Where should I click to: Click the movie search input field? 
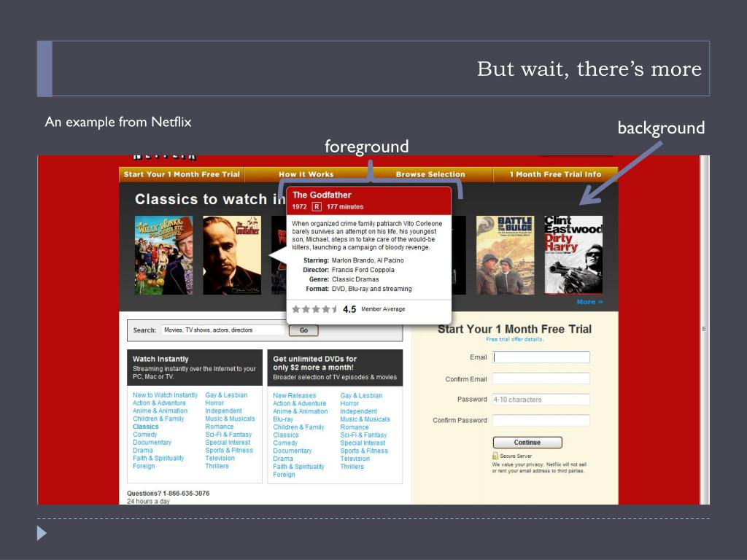click(223, 330)
